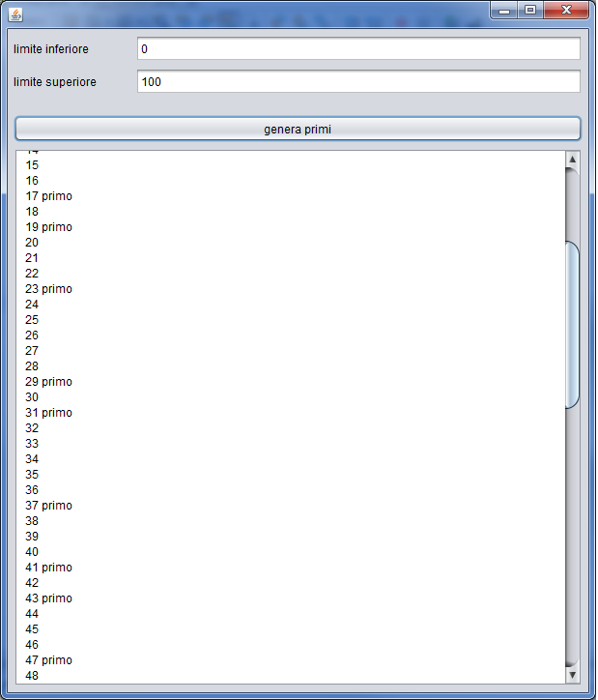Select the '29 primo' output line

(48, 382)
